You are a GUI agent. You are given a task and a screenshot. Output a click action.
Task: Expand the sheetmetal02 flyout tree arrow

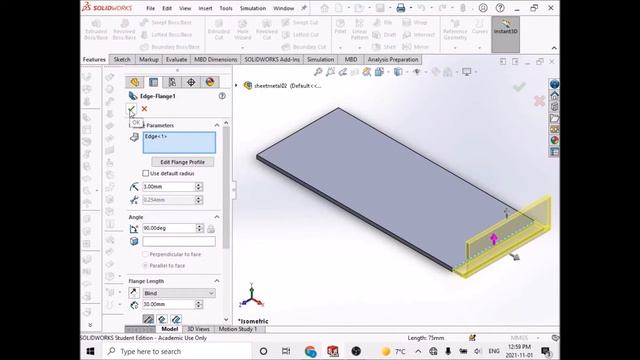click(236, 85)
